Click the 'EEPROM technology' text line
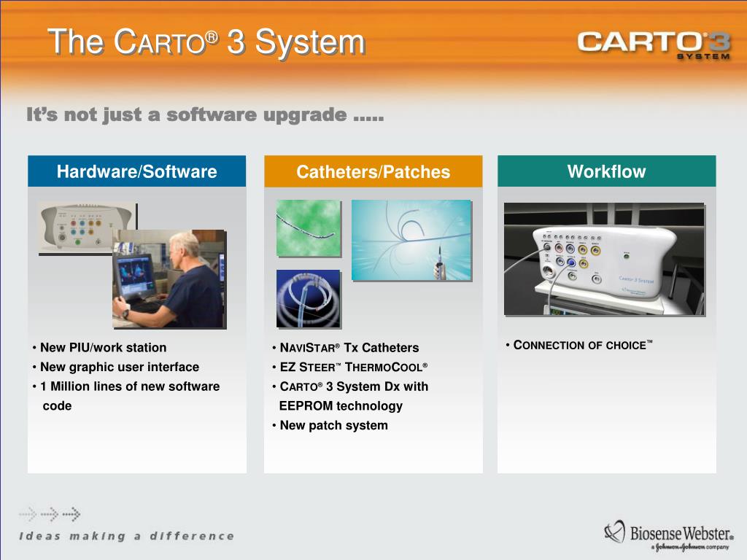Image resolution: width=747 pixels, height=560 pixels. tap(341, 406)
